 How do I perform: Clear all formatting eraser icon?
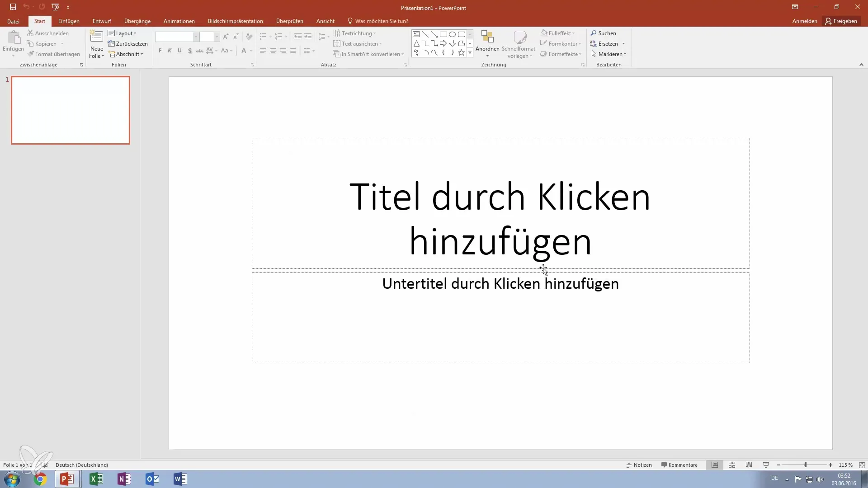(x=249, y=37)
